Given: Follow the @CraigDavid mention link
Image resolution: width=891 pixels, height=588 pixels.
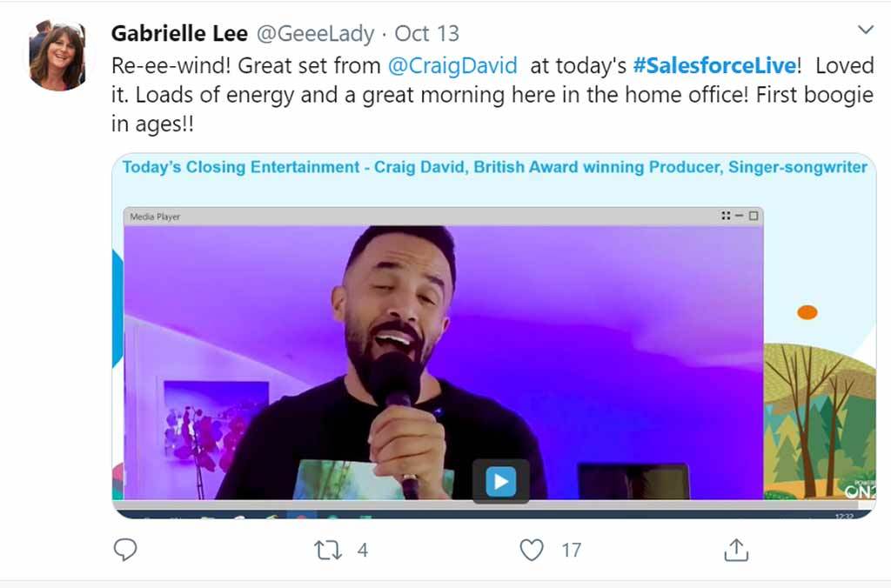Looking at the screenshot, I should tap(452, 66).
